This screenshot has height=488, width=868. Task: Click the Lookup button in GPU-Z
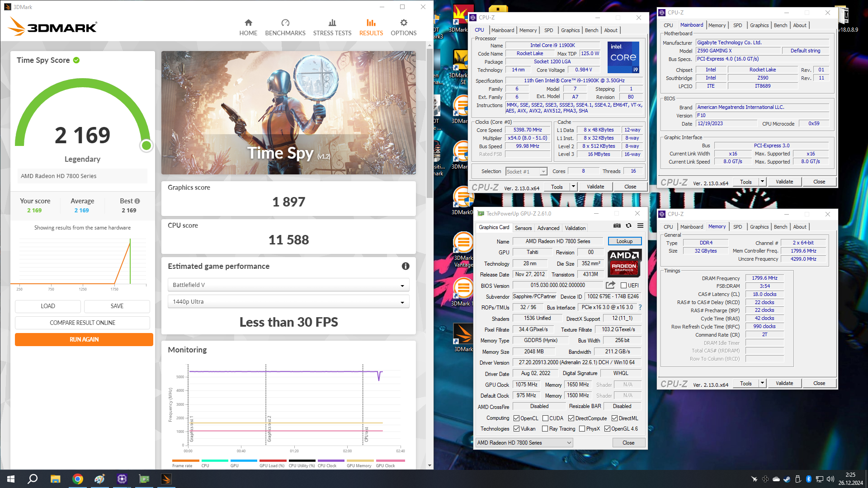(624, 241)
